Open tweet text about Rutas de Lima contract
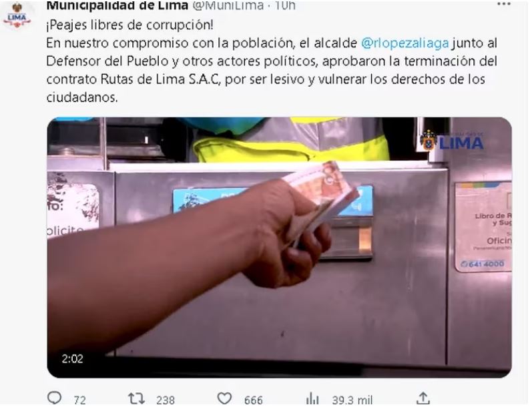 coord(272,70)
